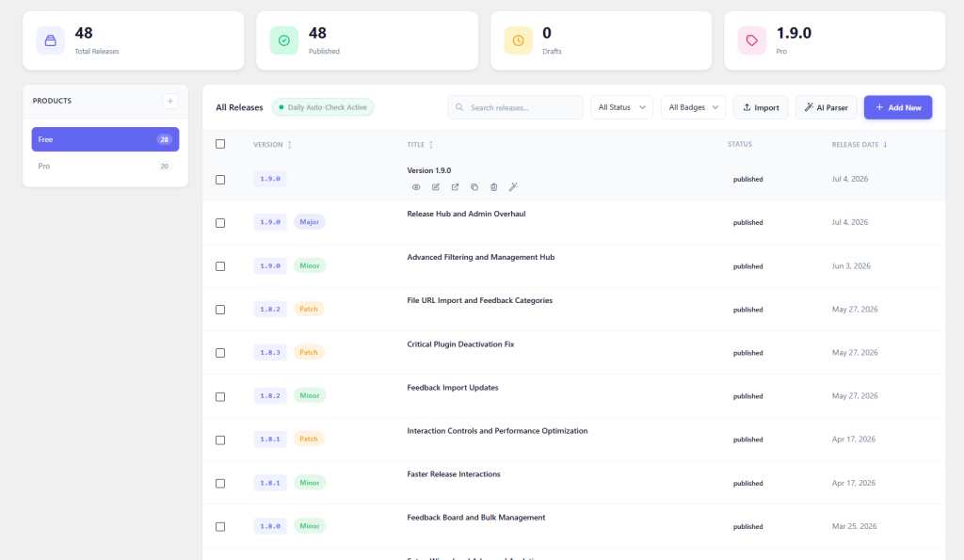Click the All Releases heading

[x=239, y=107]
